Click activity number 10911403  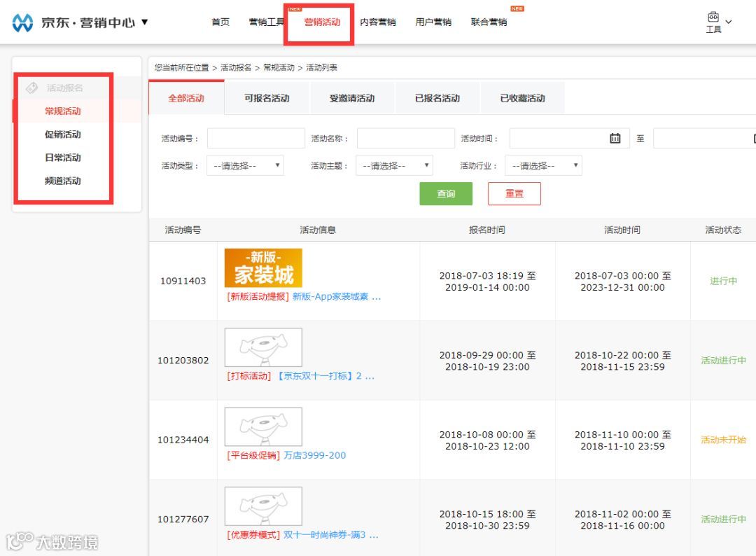pyautogui.click(x=183, y=281)
